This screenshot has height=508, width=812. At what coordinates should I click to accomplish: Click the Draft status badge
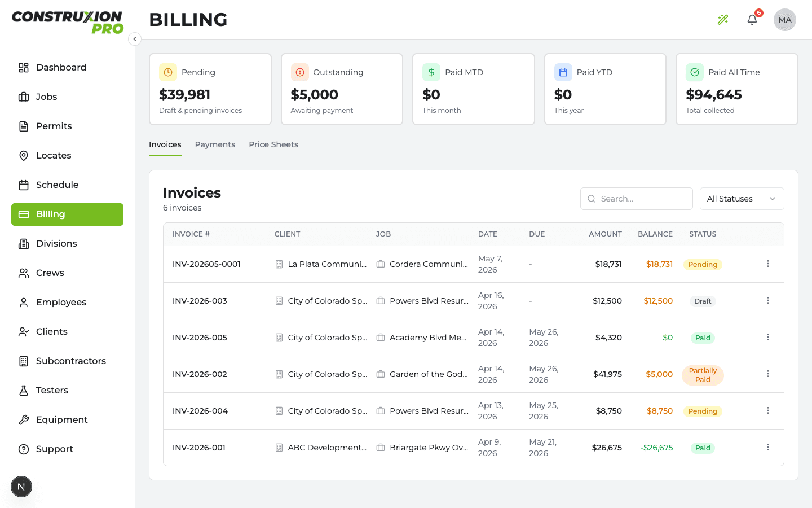[703, 301]
